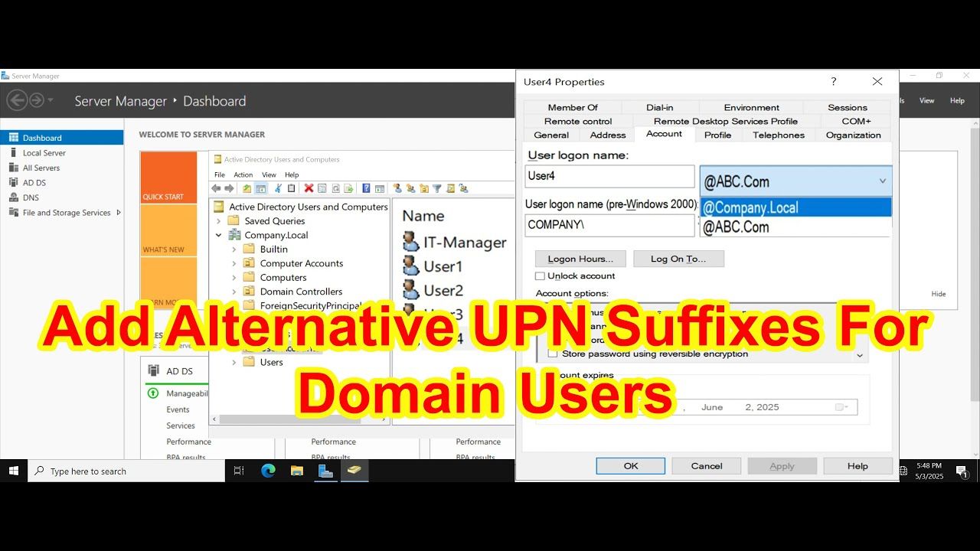Viewport: 980px width, 551px height.
Task: Switch to the Member Of tab
Action: pos(573,108)
